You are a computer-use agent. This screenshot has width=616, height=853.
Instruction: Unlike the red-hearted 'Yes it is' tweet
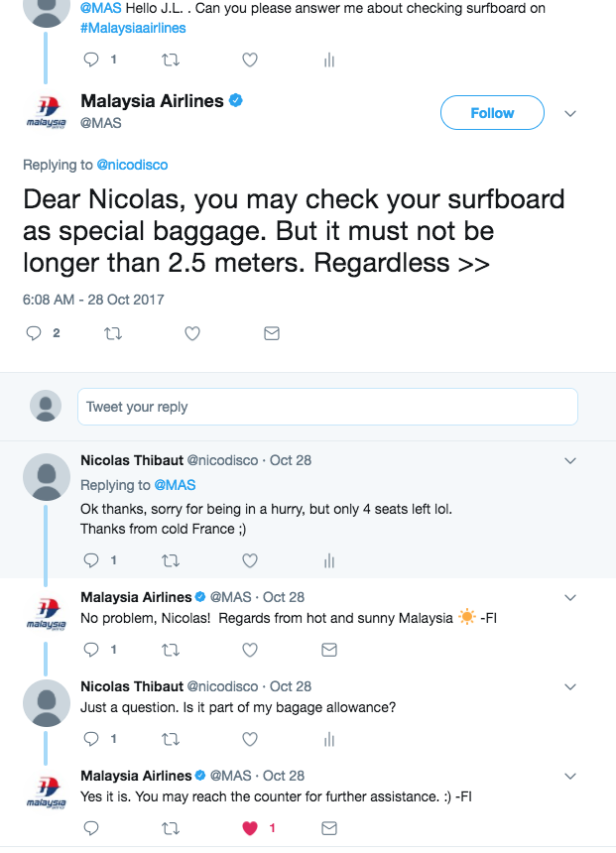click(251, 828)
